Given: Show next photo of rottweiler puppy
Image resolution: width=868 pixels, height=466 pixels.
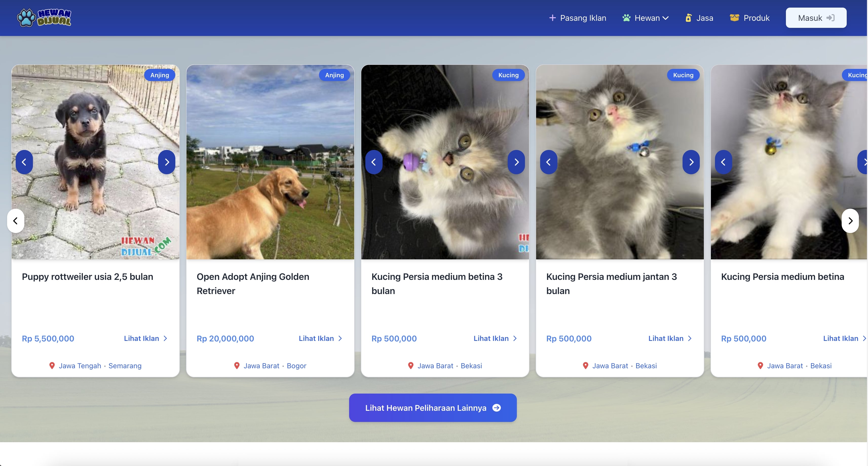Looking at the screenshot, I should click(x=166, y=162).
